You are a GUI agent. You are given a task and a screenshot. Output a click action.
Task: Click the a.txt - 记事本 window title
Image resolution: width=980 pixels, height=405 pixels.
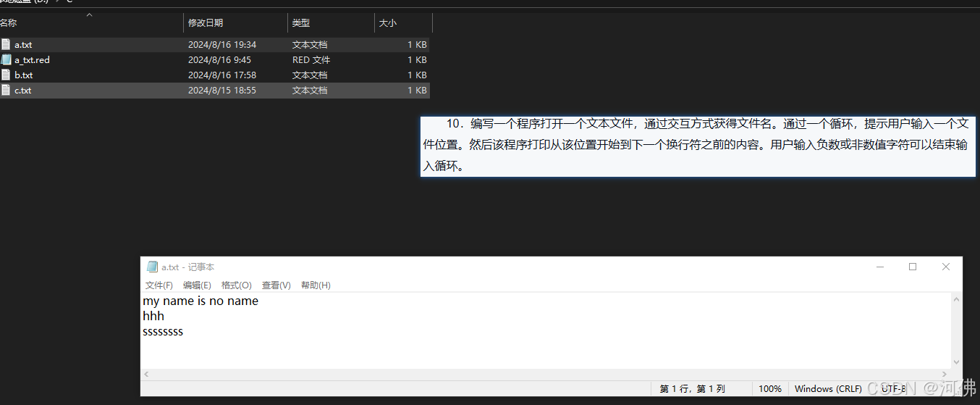[187, 267]
